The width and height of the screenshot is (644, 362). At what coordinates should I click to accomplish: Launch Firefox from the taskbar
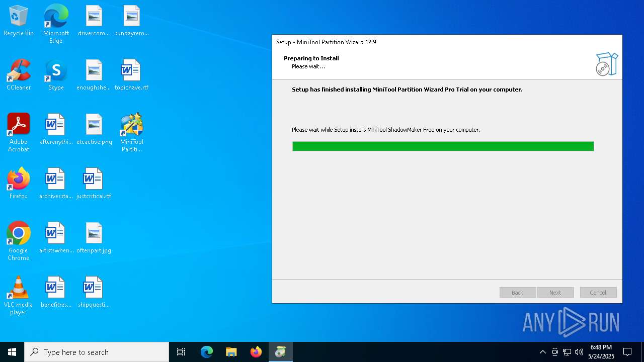coord(256,352)
